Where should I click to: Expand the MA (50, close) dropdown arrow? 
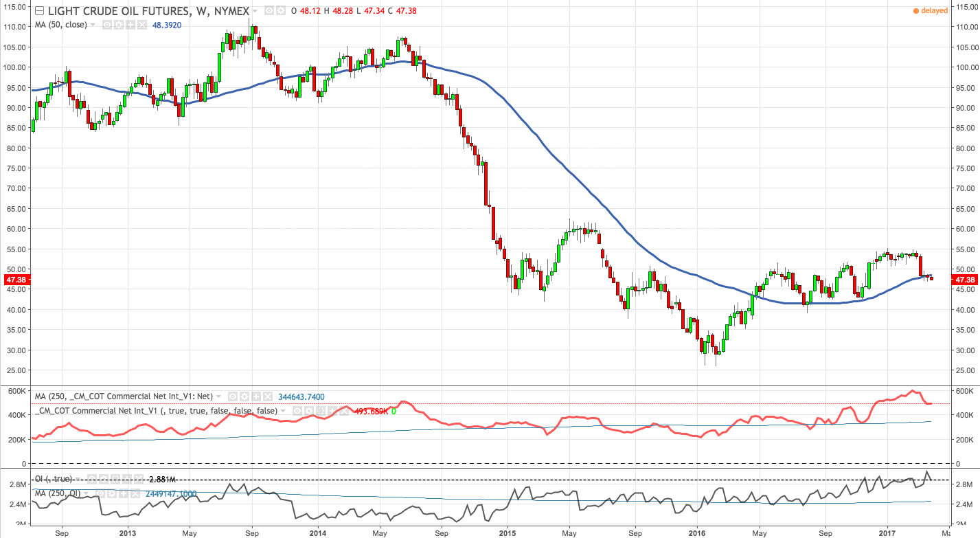tap(93, 25)
